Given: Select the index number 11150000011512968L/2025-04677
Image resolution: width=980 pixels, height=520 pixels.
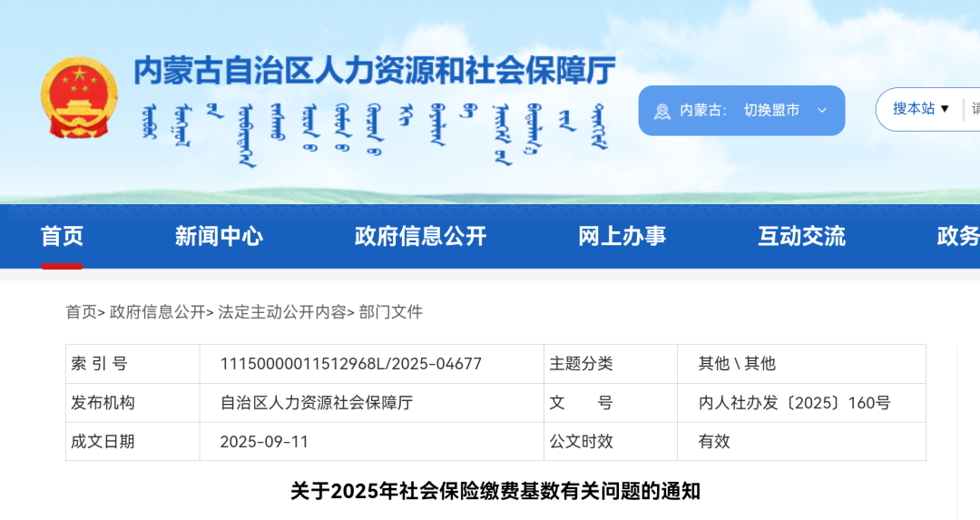Looking at the screenshot, I should [x=350, y=364].
